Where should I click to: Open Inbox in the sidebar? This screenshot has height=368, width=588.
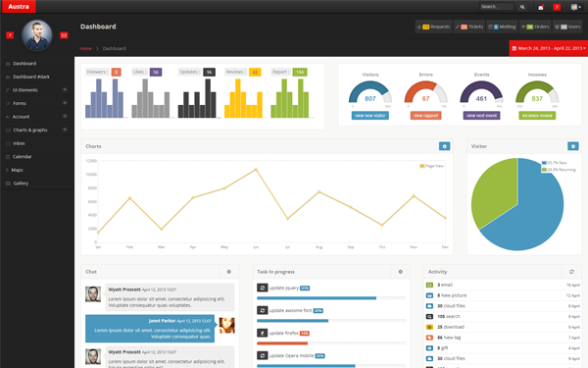(37, 143)
